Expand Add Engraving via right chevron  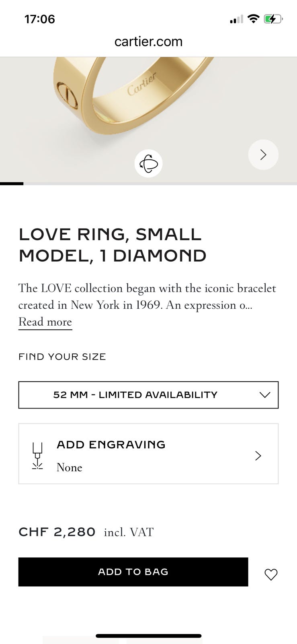tap(258, 456)
